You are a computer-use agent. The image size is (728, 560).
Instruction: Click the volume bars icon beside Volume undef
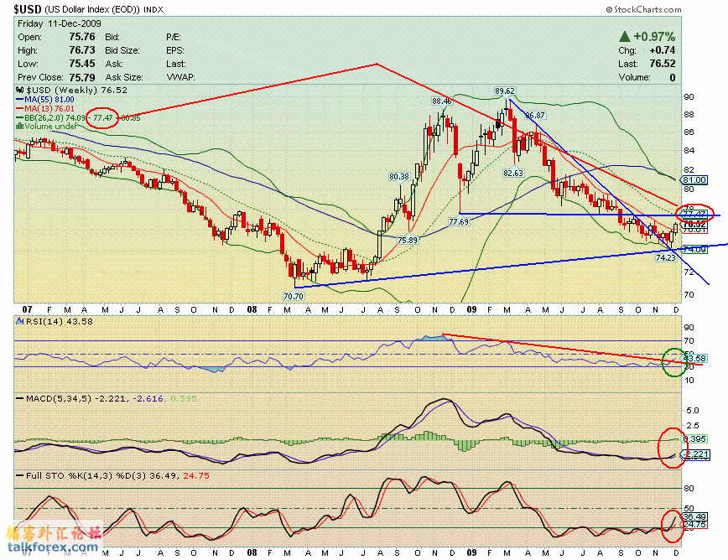[20, 126]
